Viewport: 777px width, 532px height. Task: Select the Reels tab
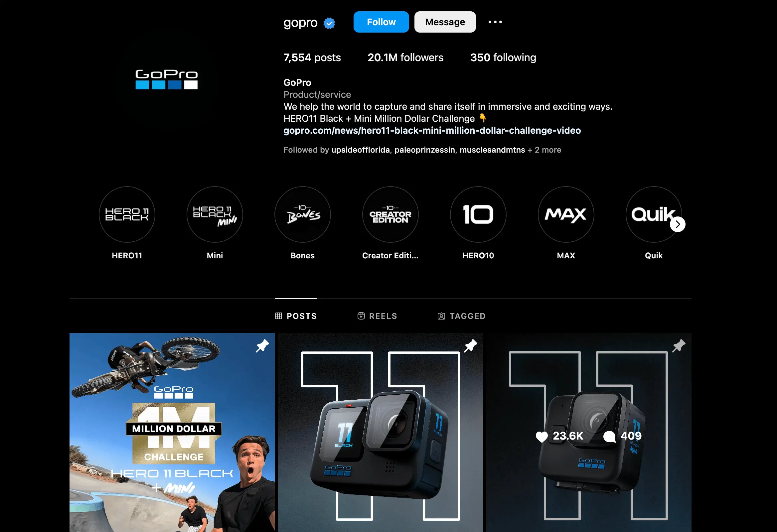pyautogui.click(x=377, y=316)
